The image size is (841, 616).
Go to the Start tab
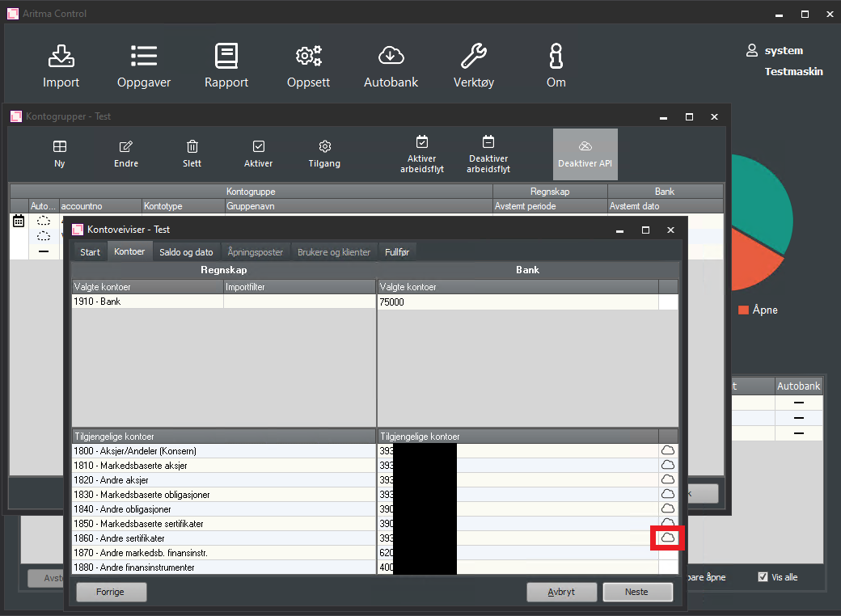[90, 252]
